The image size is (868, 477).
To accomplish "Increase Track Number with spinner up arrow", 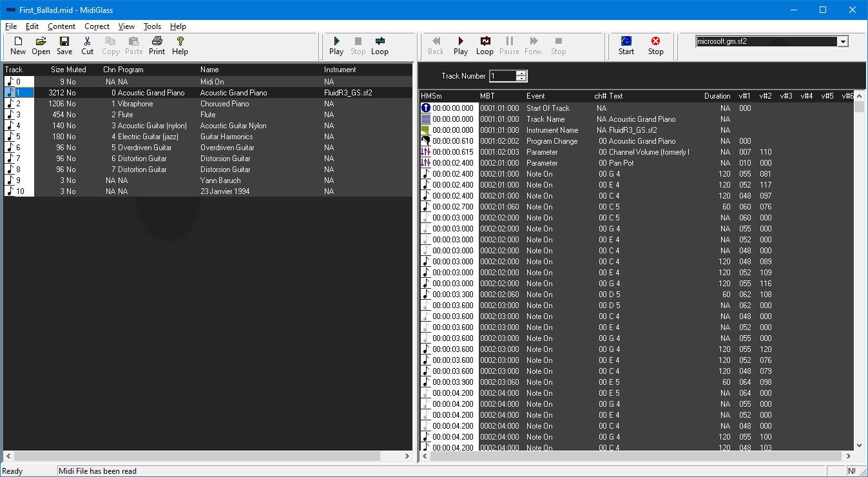I will click(x=521, y=73).
